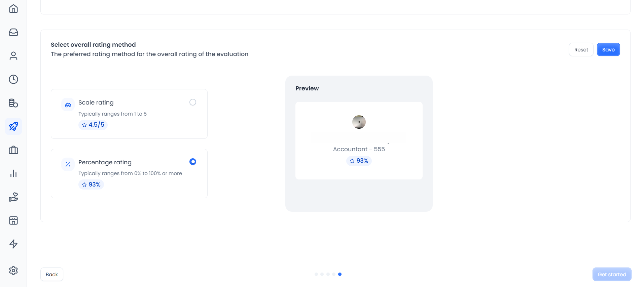Open the clock time-tracking icon
644x287 pixels.
[13, 79]
